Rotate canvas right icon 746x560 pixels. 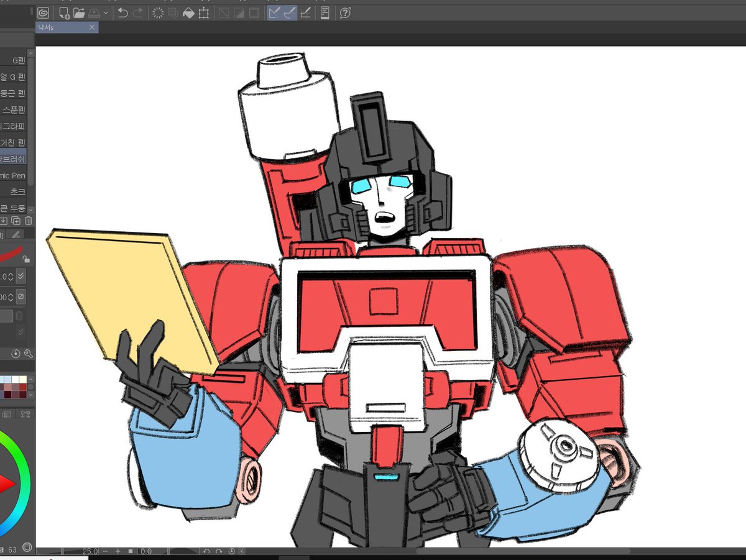click(x=219, y=551)
